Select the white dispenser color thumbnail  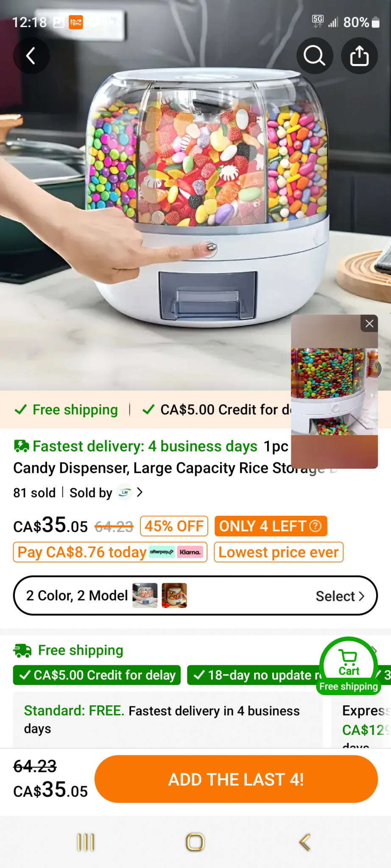click(x=145, y=595)
